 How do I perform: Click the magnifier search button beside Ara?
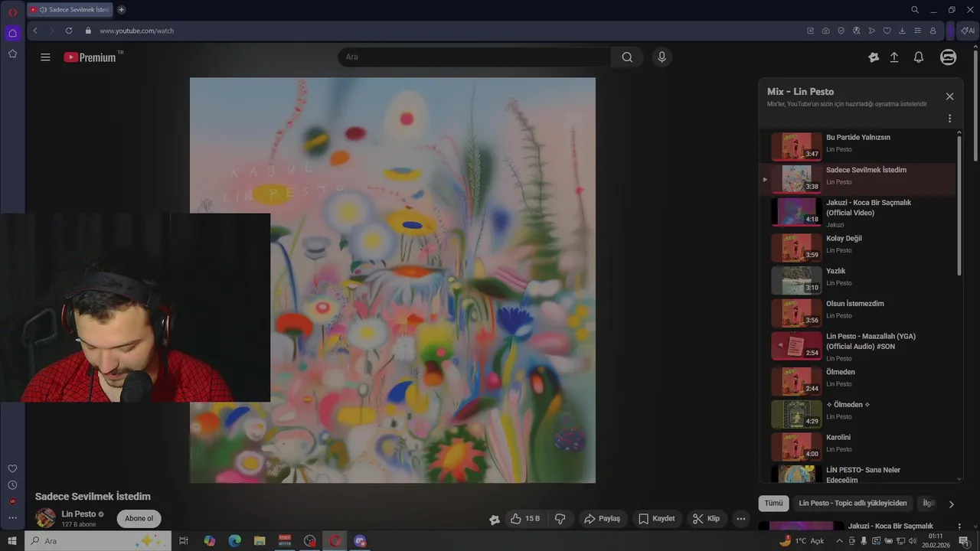(x=627, y=57)
